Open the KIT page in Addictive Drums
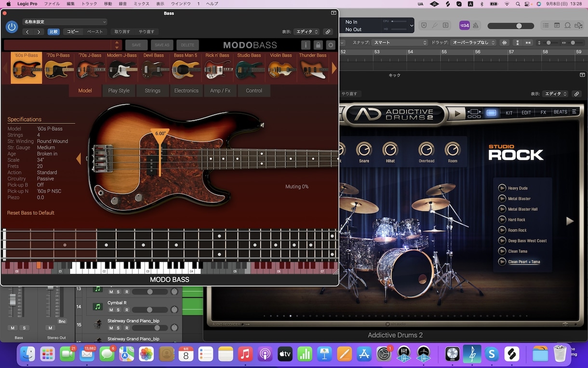The image size is (588, 368). point(509,112)
